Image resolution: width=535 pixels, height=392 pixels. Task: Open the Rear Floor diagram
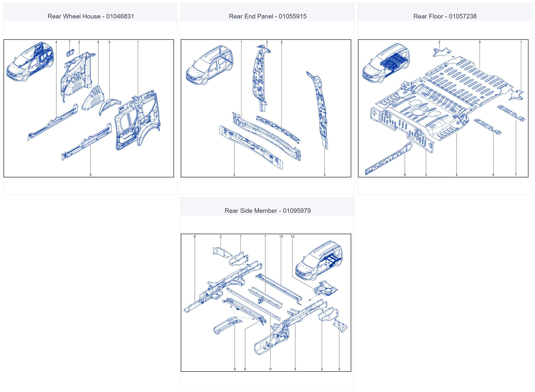[443, 108]
